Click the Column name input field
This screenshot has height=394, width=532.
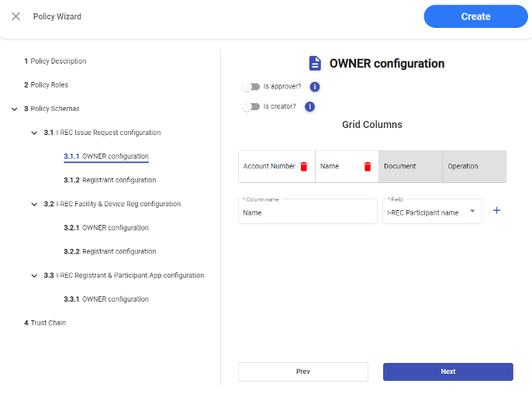(x=308, y=213)
